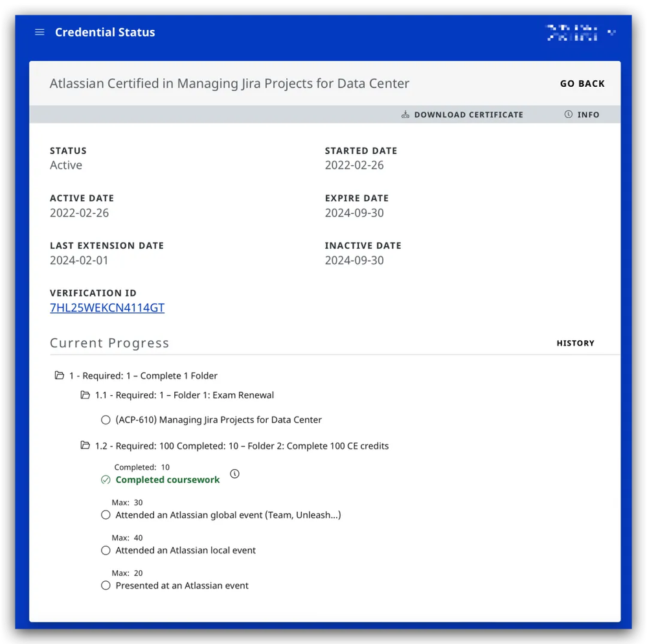
Task: Collapse folder 1.2 Complete 100 CE credits
Action: tap(85, 446)
